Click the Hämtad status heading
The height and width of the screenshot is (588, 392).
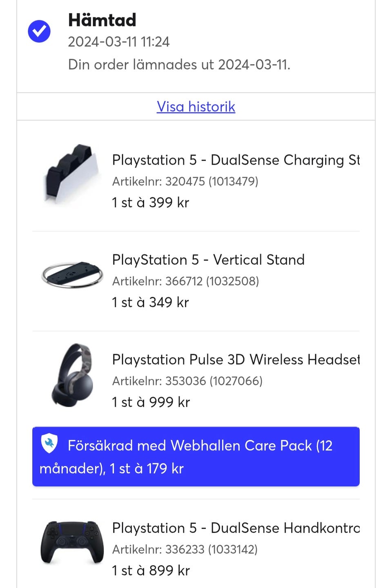tap(102, 20)
